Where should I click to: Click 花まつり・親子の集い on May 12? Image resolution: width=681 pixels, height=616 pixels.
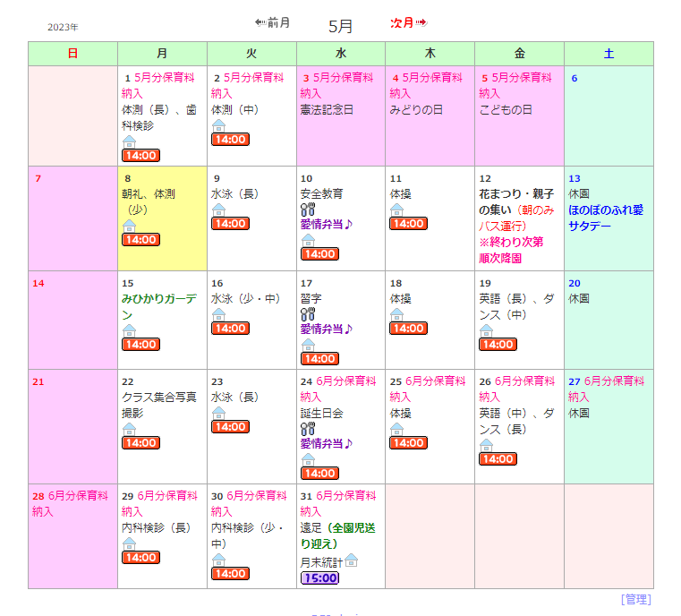(x=516, y=201)
